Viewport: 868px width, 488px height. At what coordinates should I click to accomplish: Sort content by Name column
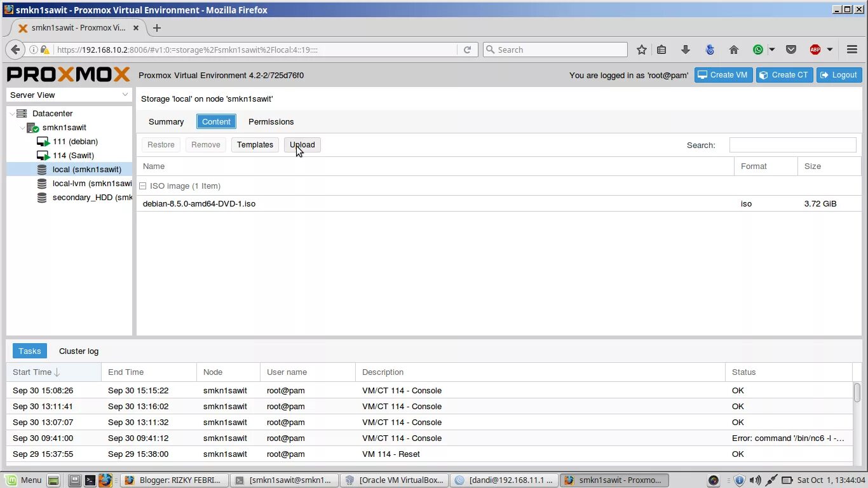pyautogui.click(x=435, y=166)
